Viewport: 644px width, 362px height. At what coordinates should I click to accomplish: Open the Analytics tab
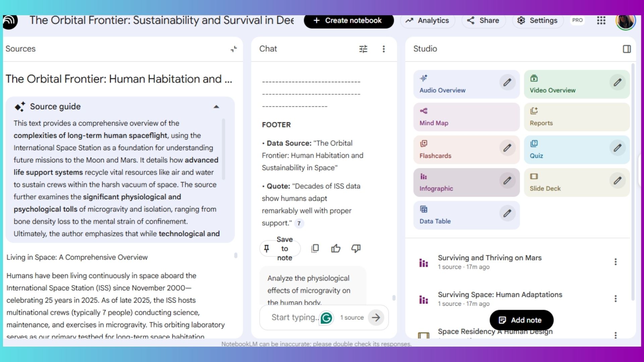pos(427,20)
